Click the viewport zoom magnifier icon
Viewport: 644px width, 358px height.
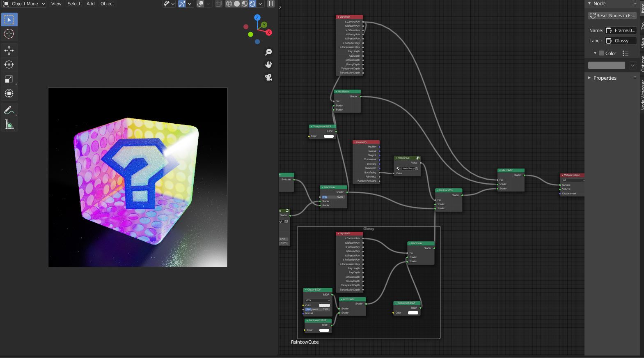(268, 52)
